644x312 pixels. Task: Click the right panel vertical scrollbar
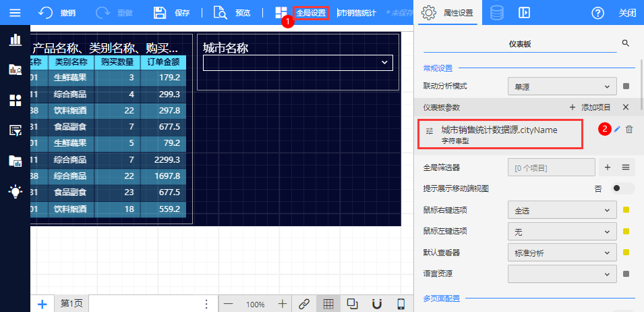pos(642,84)
